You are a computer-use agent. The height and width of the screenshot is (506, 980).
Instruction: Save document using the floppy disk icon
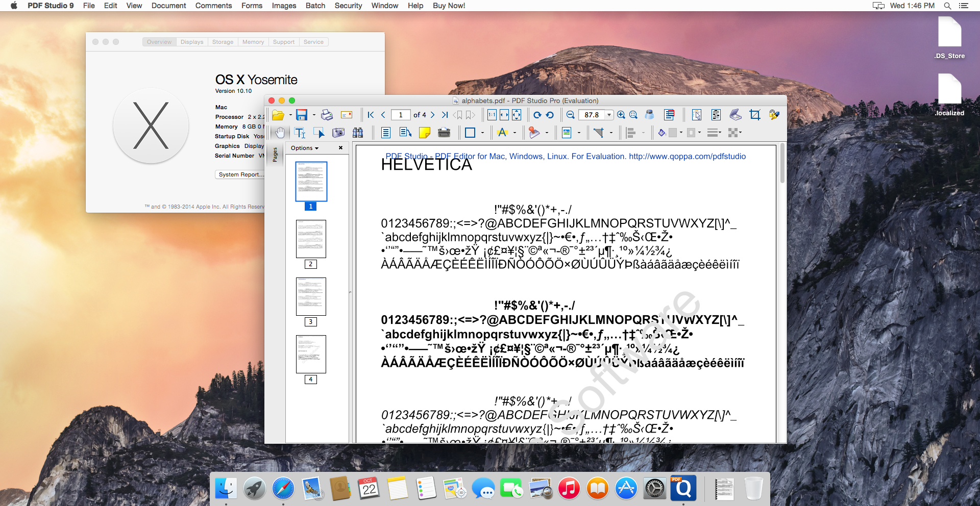pyautogui.click(x=302, y=115)
